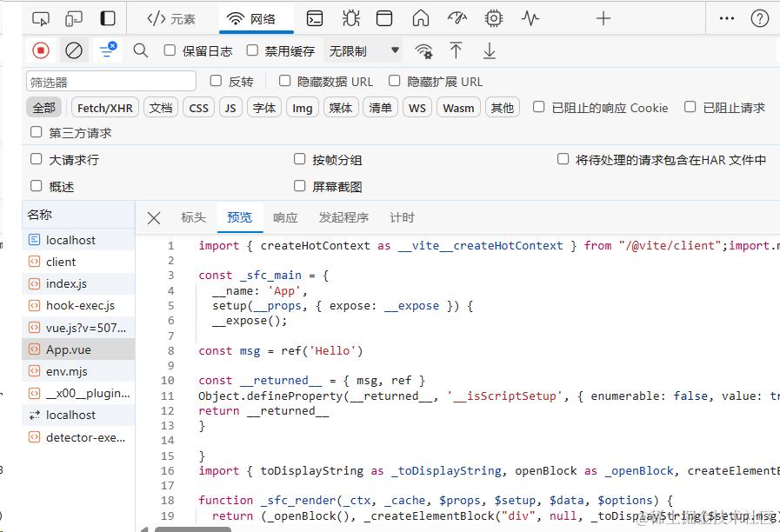Toggle device emulation icon
Image resolution: width=780 pixels, height=532 pixels.
pyautogui.click(x=74, y=19)
